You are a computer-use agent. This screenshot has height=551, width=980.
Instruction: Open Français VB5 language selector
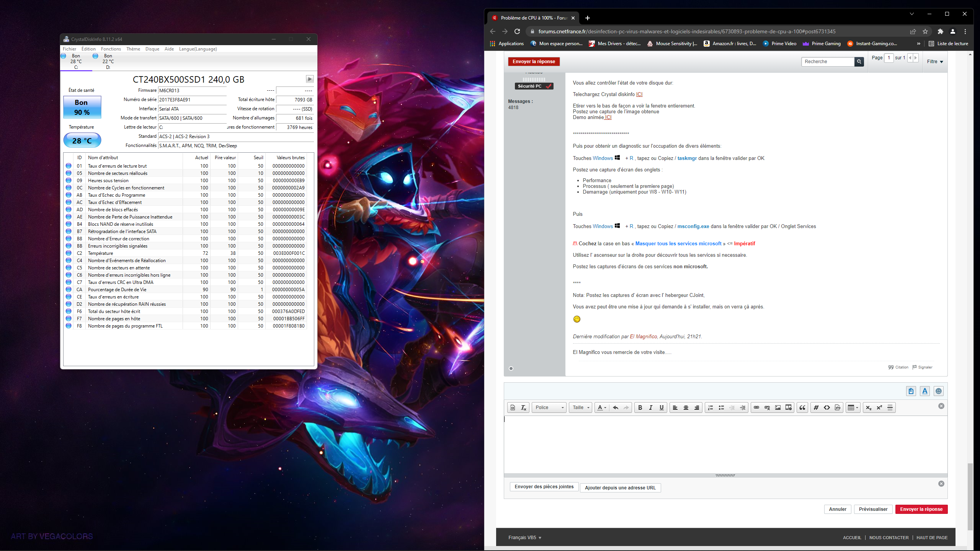(x=525, y=538)
